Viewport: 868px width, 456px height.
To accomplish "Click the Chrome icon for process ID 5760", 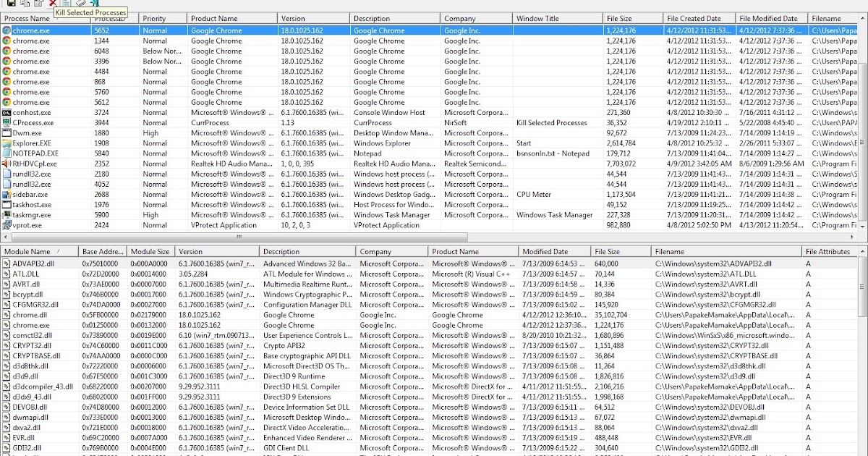I will tap(7, 92).
